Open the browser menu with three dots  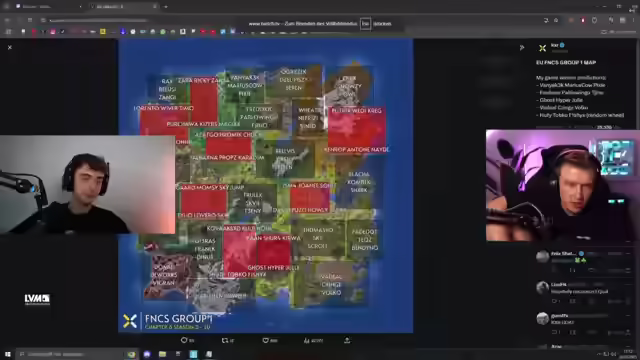pos(633,20)
